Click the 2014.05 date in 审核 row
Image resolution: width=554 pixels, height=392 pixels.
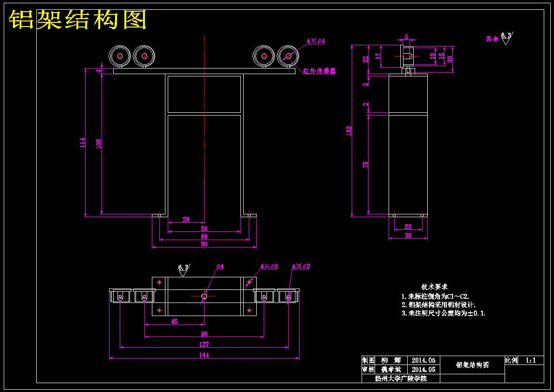coord(424,369)
